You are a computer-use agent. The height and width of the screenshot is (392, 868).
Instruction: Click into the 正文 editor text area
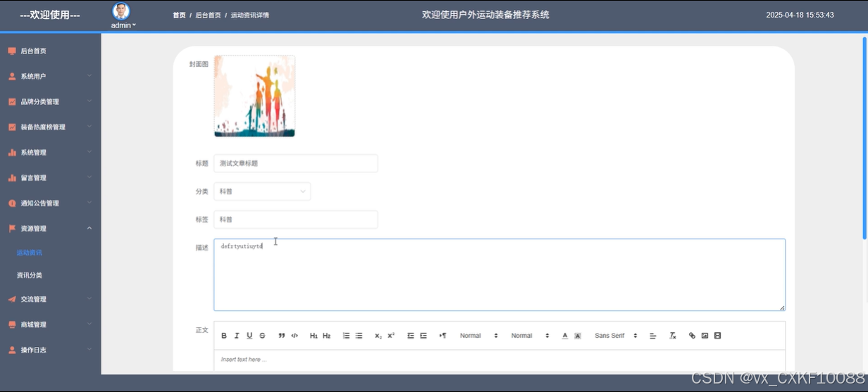click(500, 360)
